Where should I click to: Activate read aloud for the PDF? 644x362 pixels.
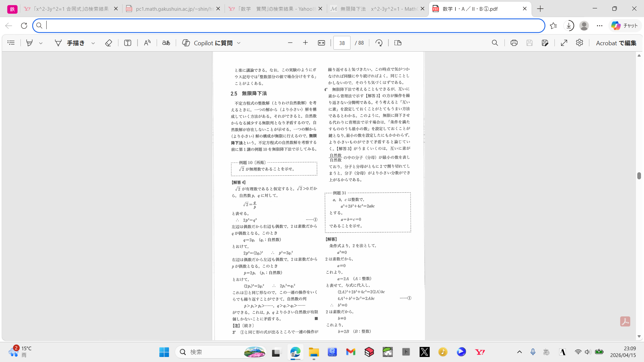pos(147,43)
